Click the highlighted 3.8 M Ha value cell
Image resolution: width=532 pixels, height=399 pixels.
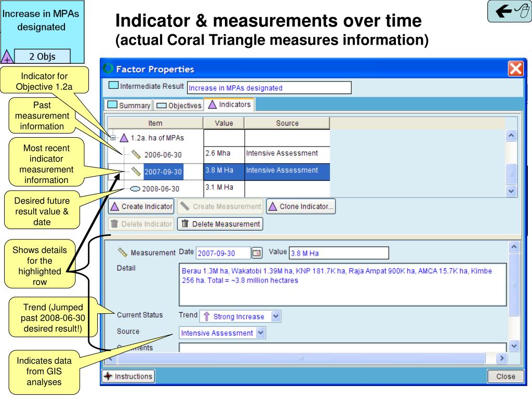[x=224, y=170]
